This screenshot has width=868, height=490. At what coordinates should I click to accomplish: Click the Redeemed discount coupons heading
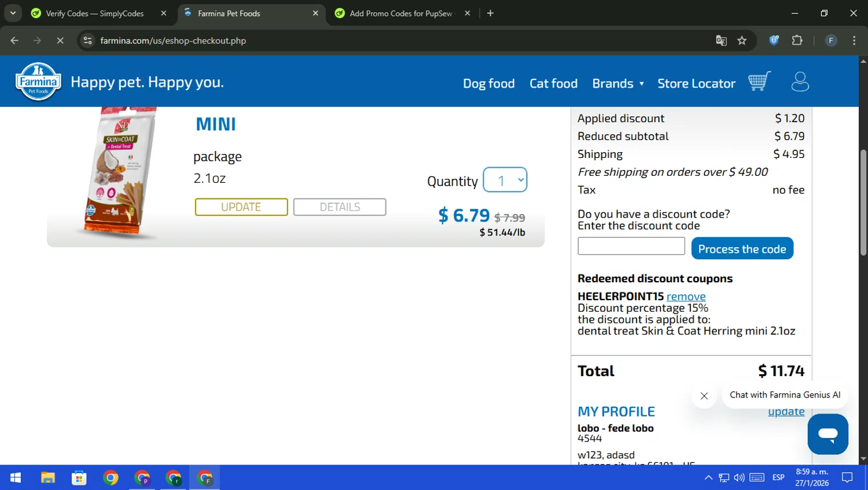tap(655, 278)
